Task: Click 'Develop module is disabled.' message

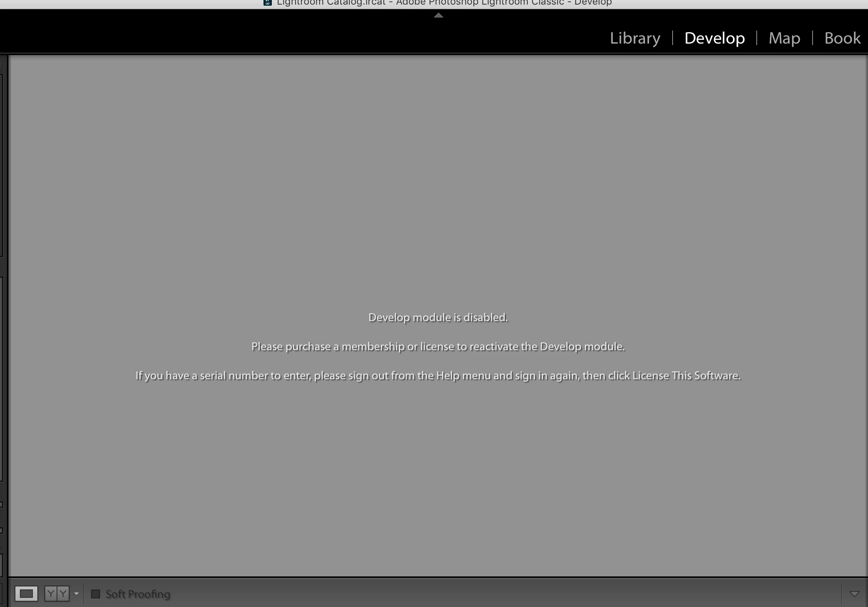Action: 438,317
